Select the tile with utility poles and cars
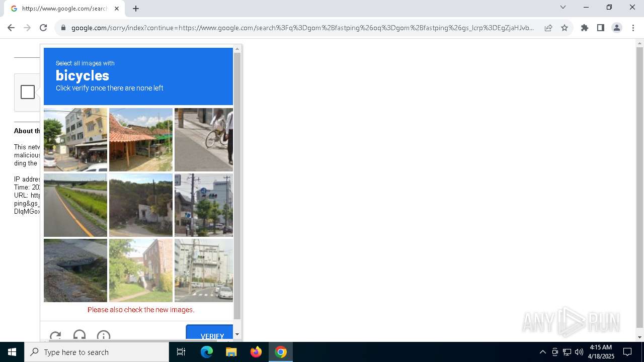 pyautogui.click(x=204, y=270)
